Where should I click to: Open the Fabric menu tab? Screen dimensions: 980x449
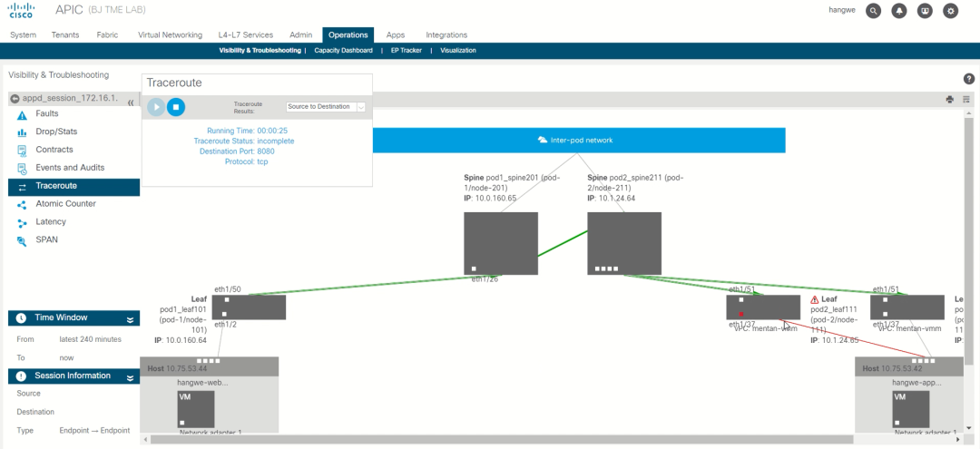[x=106, y=35]
